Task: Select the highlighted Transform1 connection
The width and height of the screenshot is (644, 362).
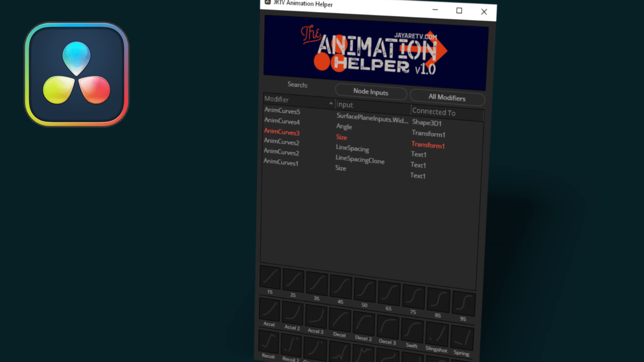Action: click(428, 145)
